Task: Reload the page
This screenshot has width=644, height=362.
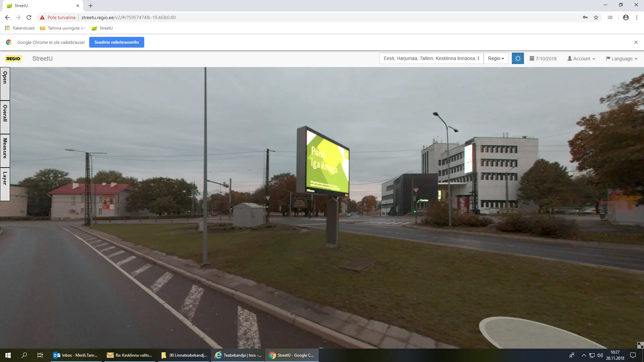Action: click(29, 17)
